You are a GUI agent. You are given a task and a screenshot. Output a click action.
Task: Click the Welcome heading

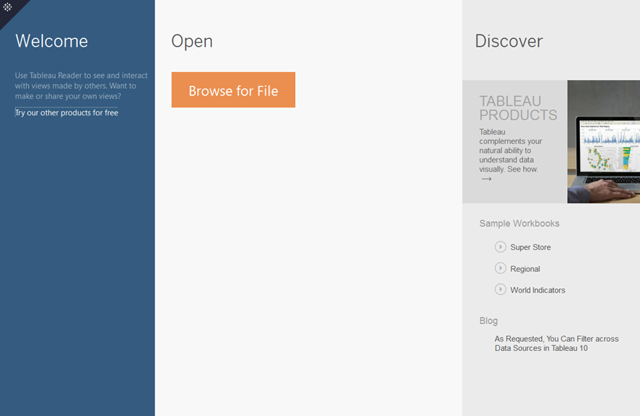51,41
